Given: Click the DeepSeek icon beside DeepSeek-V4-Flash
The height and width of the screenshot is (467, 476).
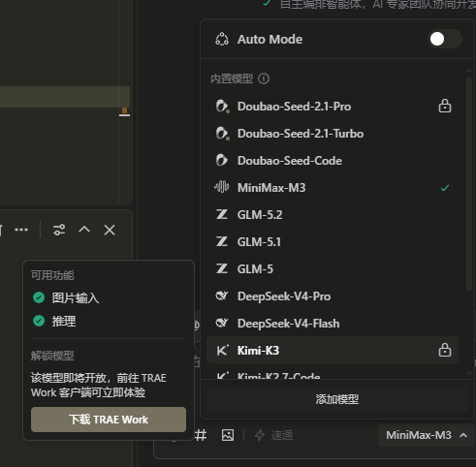Looking at the screenshot, I should 222,323.
